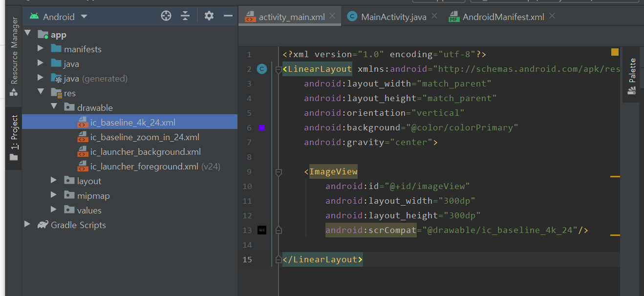
Task: Click the Collapse All icon in Project panel
Action: click(185, 16)
